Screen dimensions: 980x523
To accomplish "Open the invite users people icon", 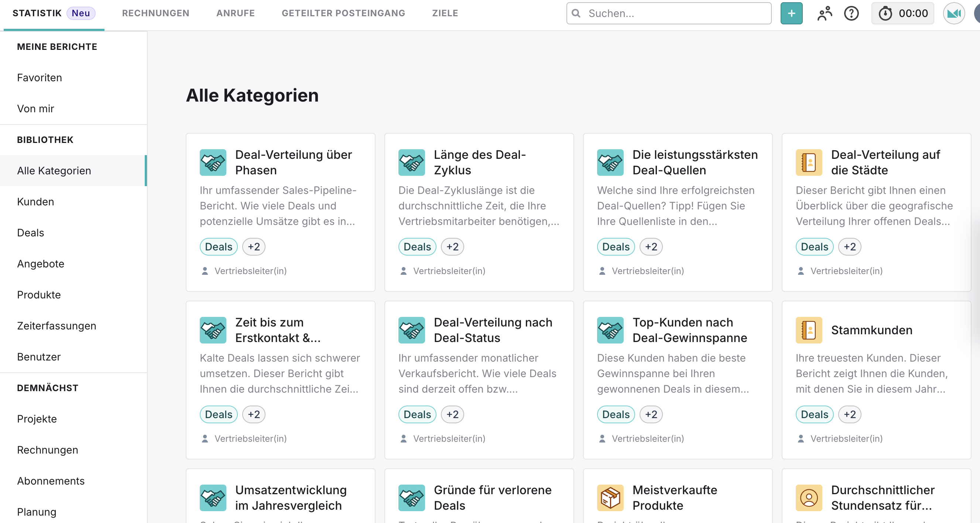I will coord(825,13).
